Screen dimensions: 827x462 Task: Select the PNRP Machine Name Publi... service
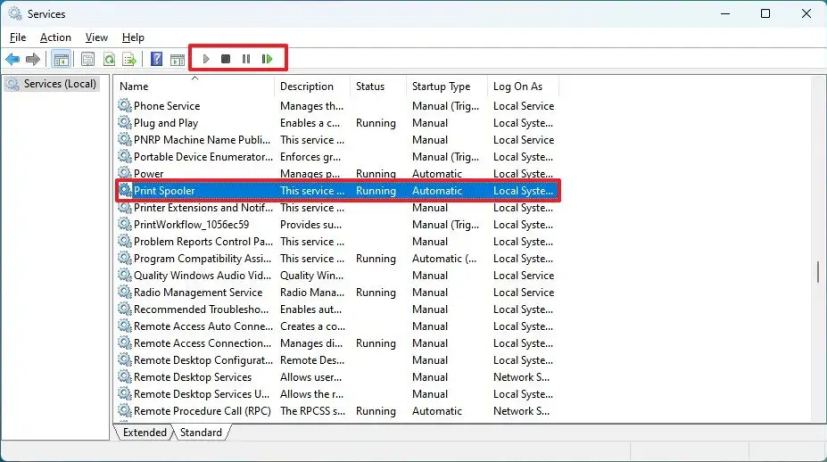[x=202, y=140]
